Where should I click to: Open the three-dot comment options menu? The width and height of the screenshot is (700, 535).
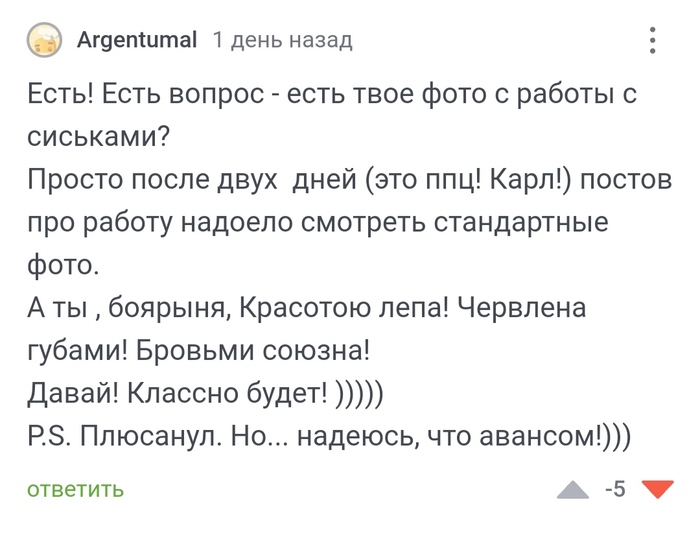coord(652,41)
